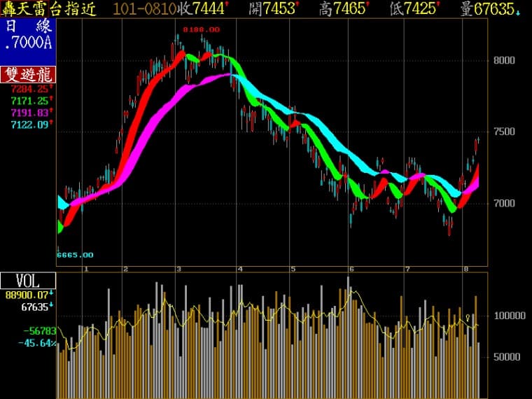Click the green 7171.25 line value
This screenshot has width=532, height=399.
coord(29,101)
